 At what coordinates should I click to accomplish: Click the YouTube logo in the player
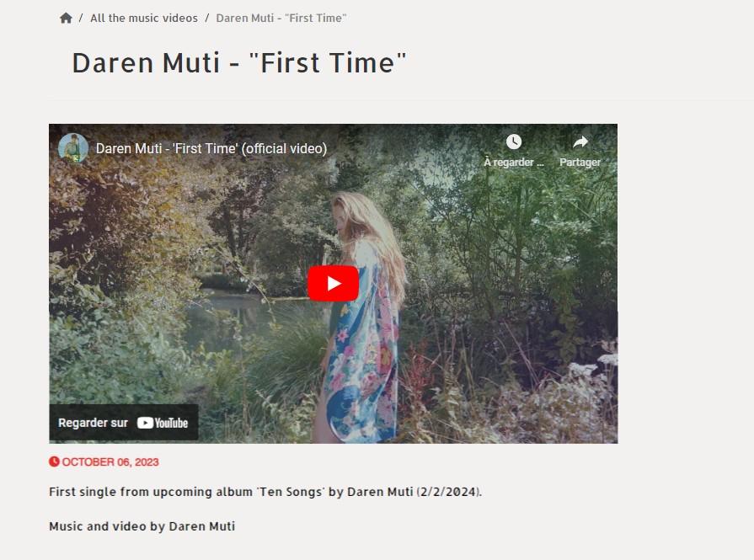click(163, 423)
